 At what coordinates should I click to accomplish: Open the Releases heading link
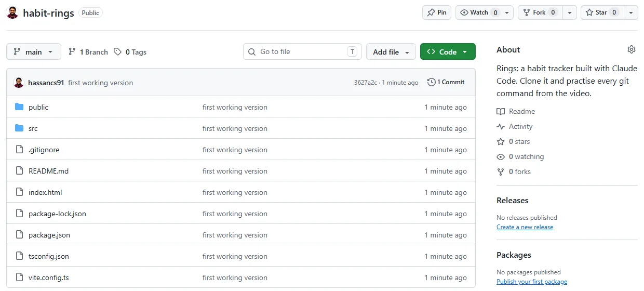(512, 200)
